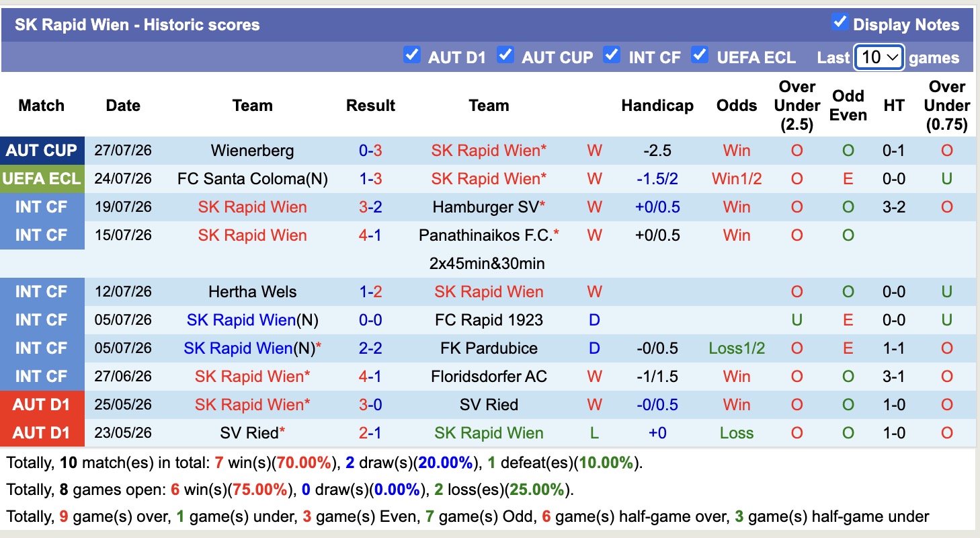Click the 3-2 result against Hamburger SV

tap(370, 207)
